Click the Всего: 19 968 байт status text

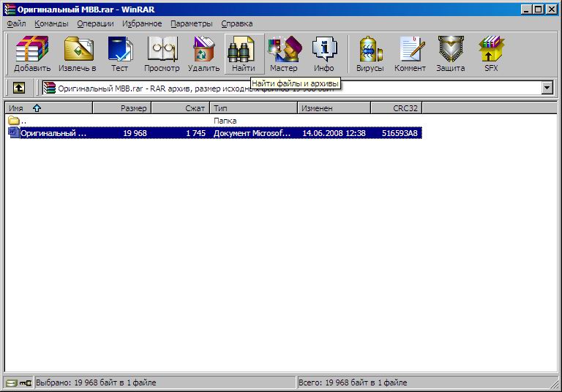coord(353,382)
